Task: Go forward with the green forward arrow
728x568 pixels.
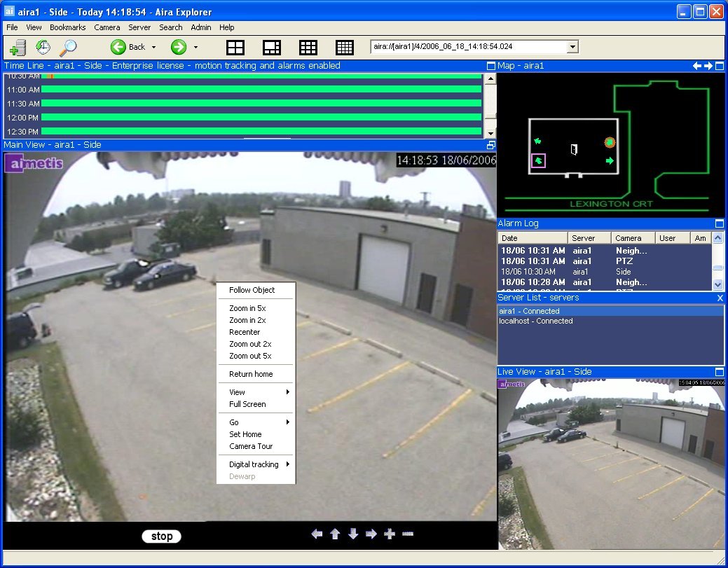Action: 178,47
